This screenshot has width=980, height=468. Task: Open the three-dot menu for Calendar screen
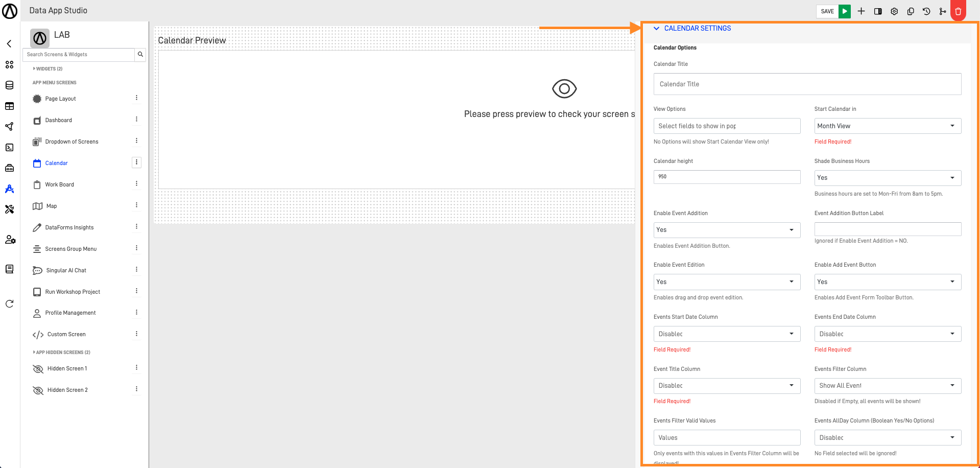point(136,162)
